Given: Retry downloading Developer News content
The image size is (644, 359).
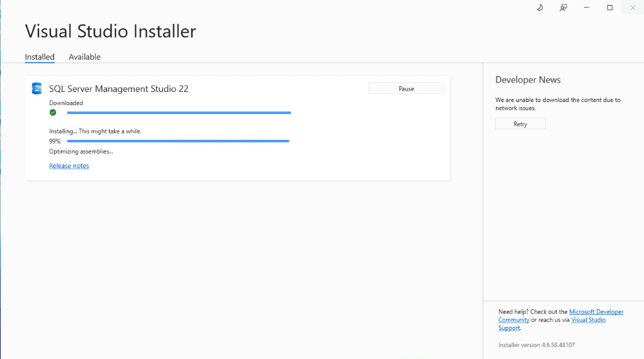Looking at the screenshot, I should (x=520, y=124).
